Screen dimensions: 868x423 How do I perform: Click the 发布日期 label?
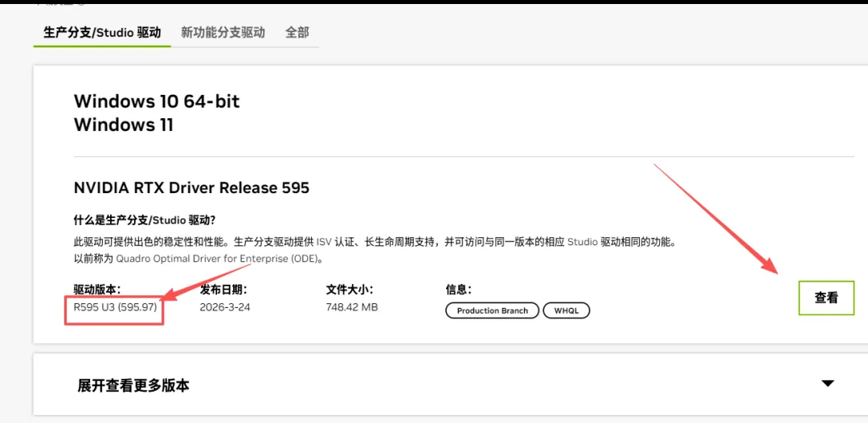click(x=223, y=289)
